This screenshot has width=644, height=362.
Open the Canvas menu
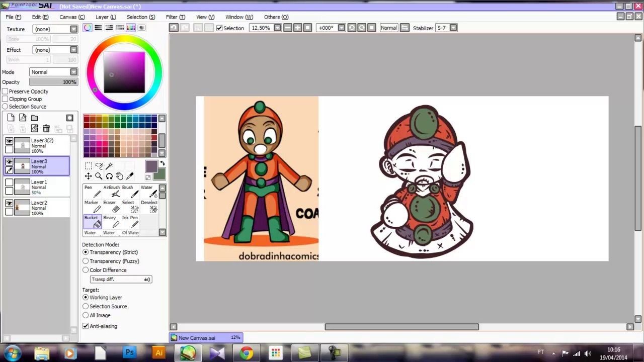click(x=72, y=17)
